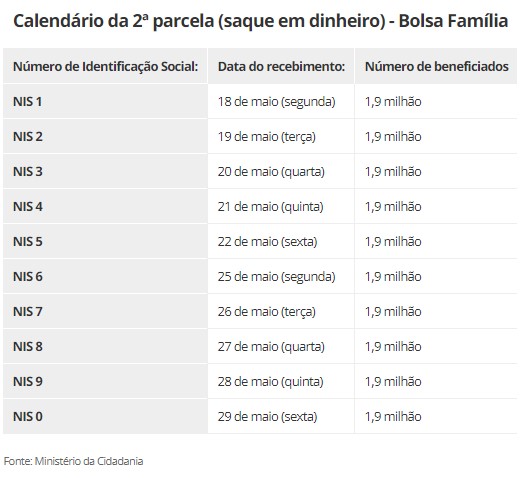
Task: Click the NIS 9 row label
Action: click(28, 382)
